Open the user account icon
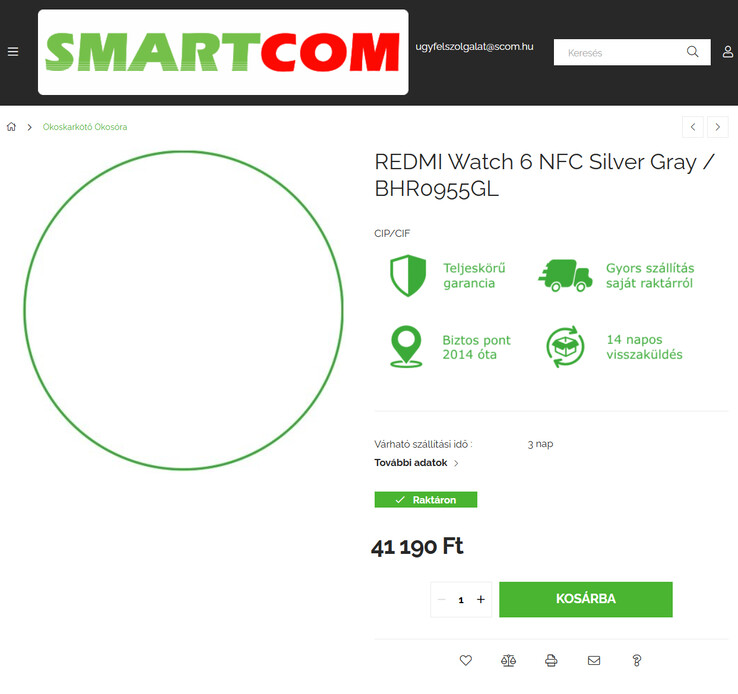 click(x=728, y=52)
